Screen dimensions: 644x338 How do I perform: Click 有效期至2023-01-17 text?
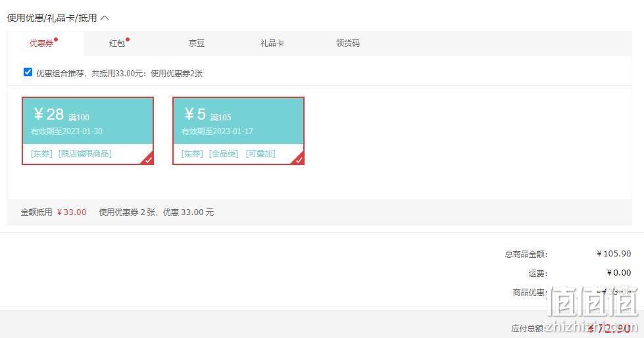(217, 132)
